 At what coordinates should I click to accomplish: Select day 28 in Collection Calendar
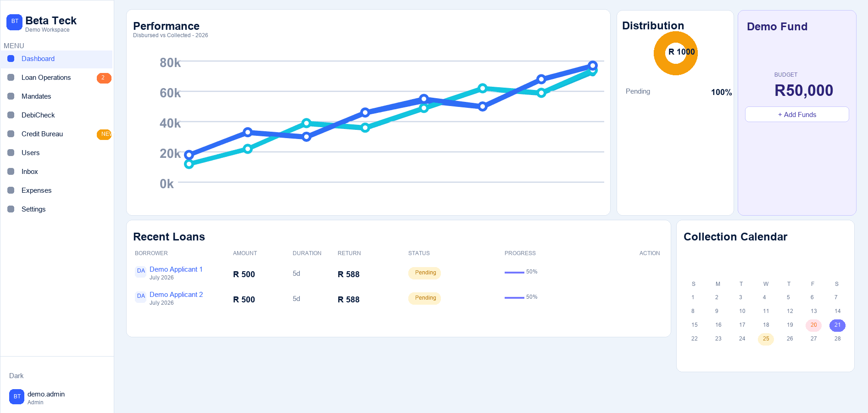[837, 339]
